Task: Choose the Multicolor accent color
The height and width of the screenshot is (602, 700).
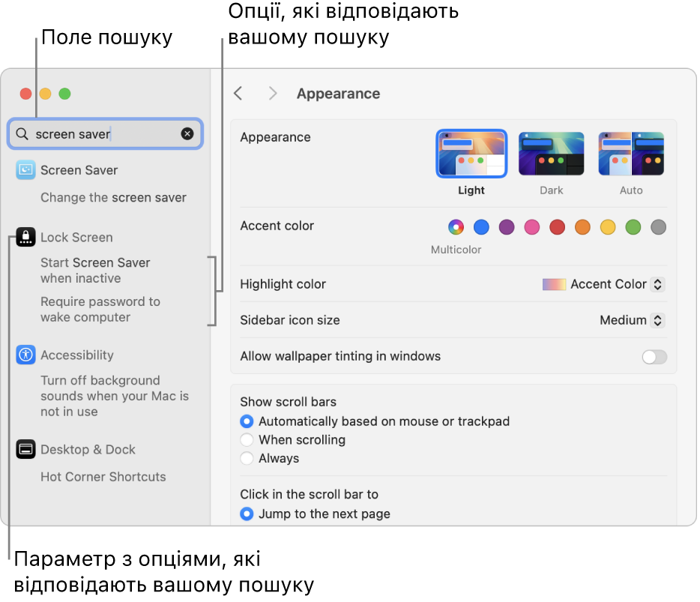Action: click(x=456, y=227)
